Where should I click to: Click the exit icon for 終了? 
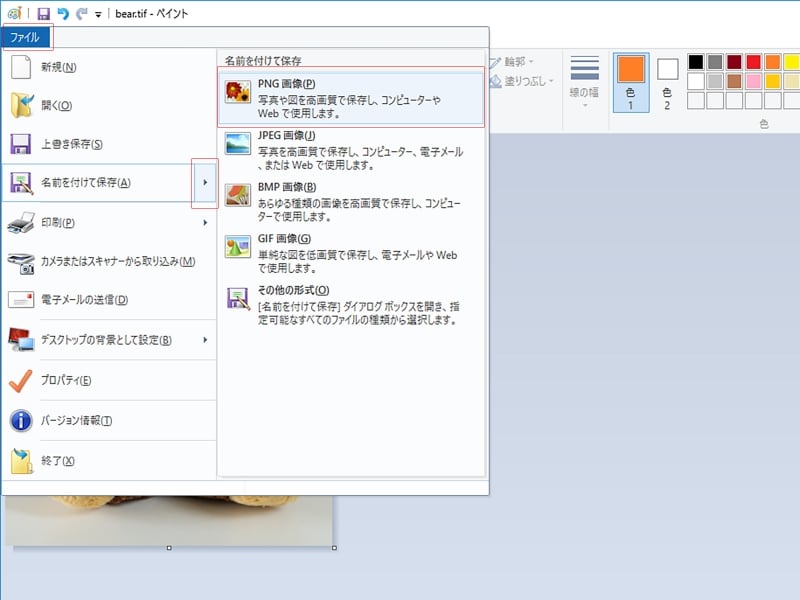(21, 461)
